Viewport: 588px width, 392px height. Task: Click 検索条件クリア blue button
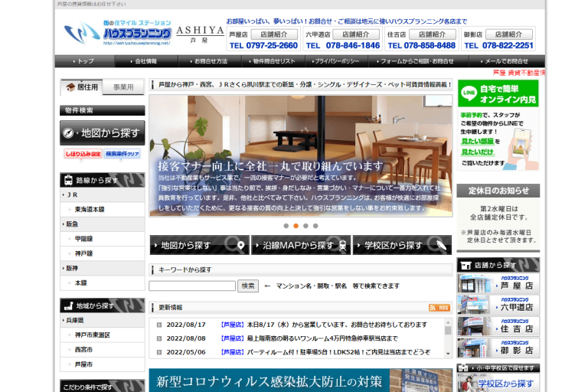tap(122, 154)
